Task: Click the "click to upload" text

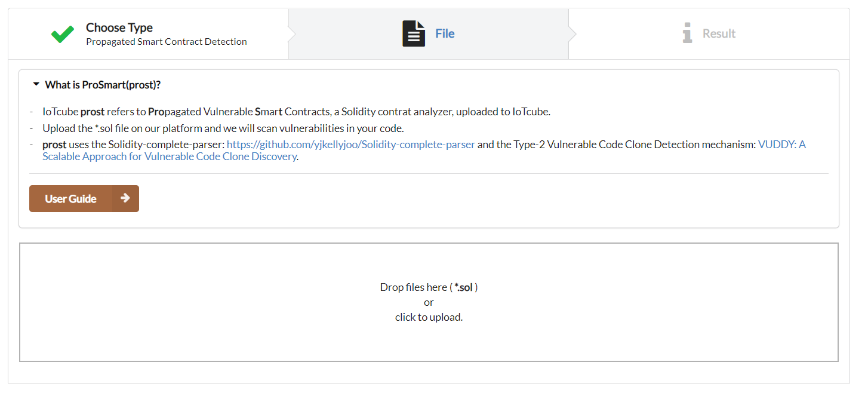Action: click(x=429, y=317)
